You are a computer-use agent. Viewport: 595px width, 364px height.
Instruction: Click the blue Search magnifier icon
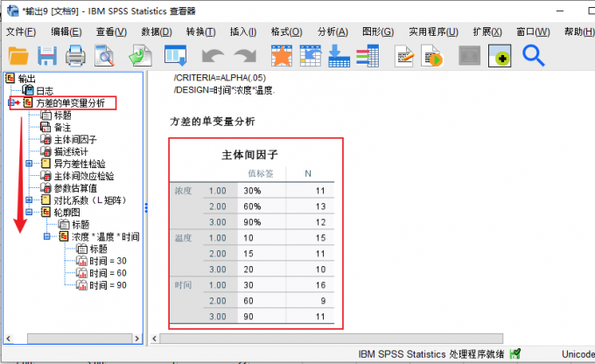coord(534,56)
